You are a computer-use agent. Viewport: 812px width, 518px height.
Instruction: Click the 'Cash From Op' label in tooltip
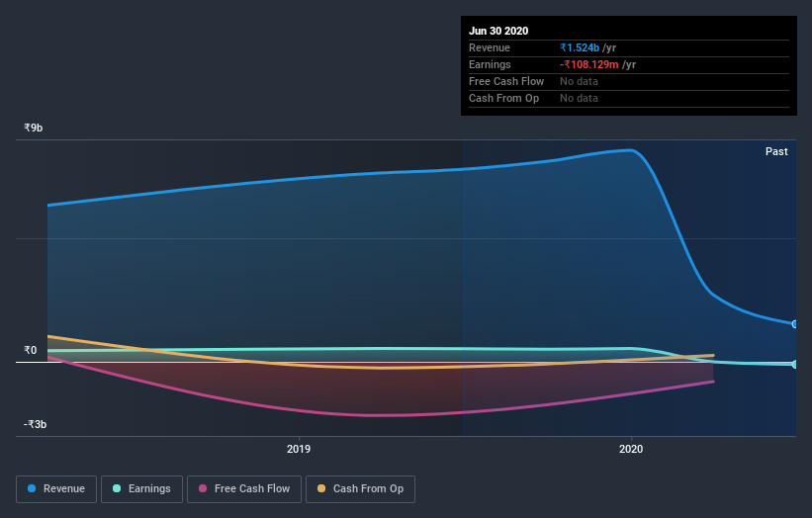pos(503,98)
